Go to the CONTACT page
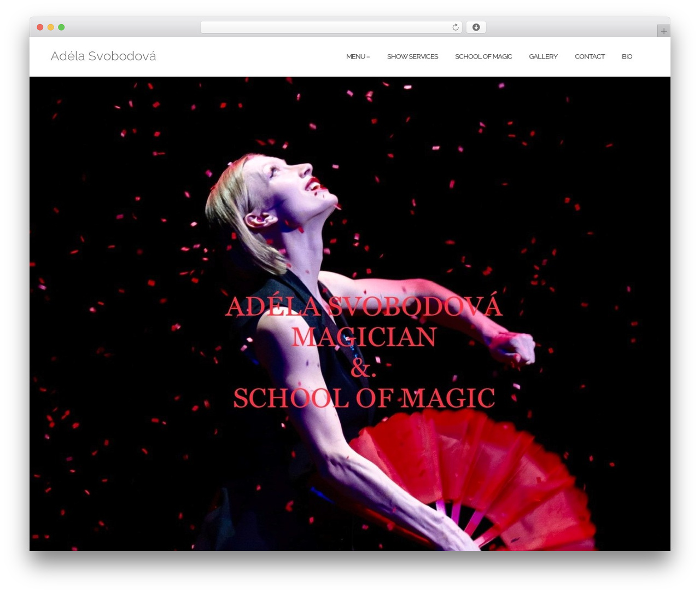The height and width of the screenshot is (593, 700). click(x=590, y=56)
